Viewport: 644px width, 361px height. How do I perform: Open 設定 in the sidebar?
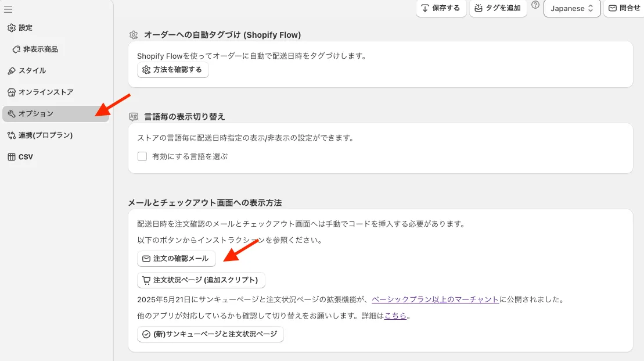[x=25, y=28]
